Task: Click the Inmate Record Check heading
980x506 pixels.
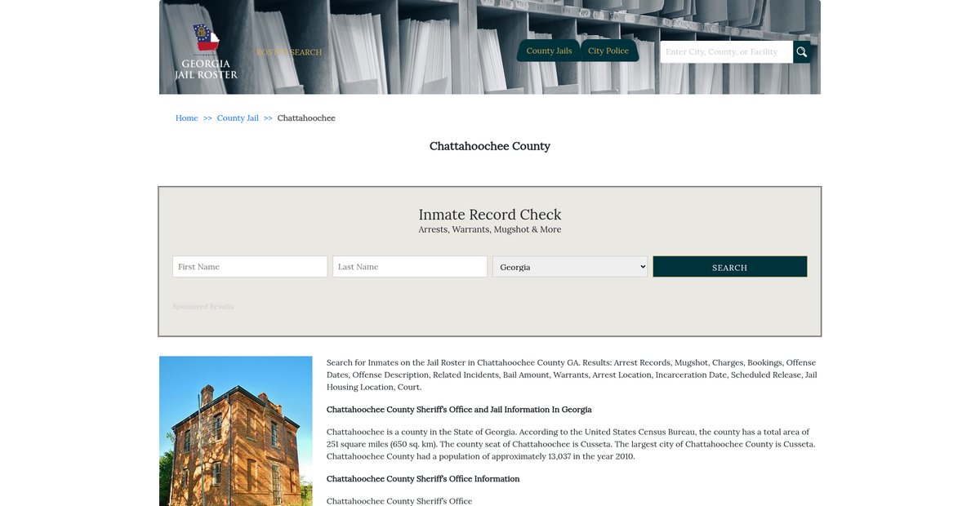Action: (x=490, y=215)
